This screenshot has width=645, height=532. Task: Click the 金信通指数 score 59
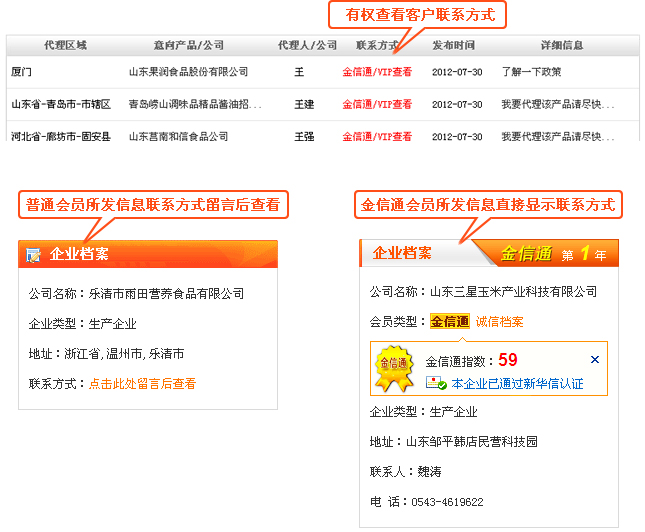click(x=508, y=360)
